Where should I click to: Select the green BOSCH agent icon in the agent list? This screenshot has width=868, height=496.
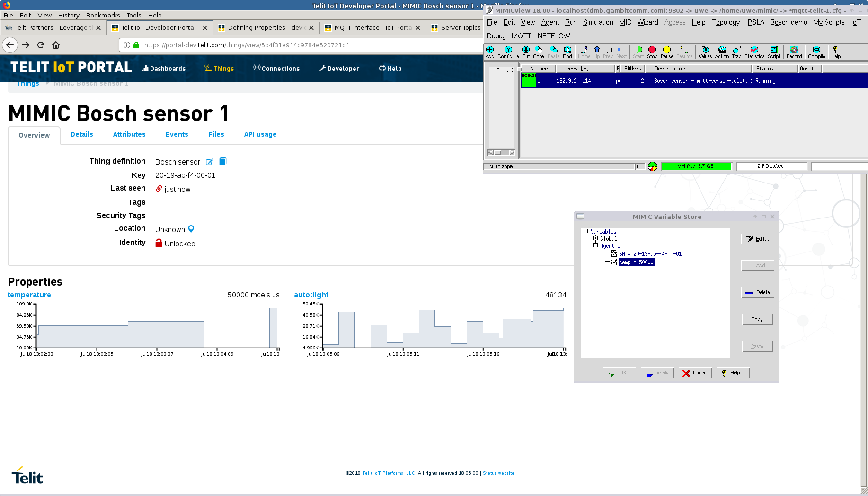click(x=528, y=80)
